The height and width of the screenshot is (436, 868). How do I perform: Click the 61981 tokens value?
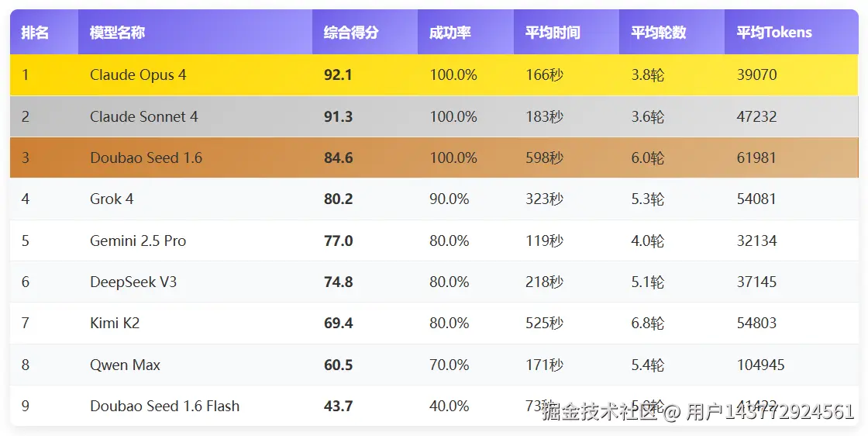click(756, 158)
